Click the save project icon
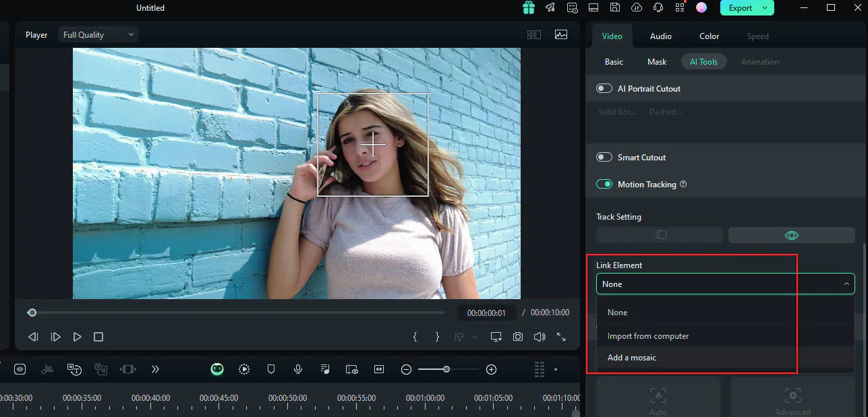 (x=614, y=8)
